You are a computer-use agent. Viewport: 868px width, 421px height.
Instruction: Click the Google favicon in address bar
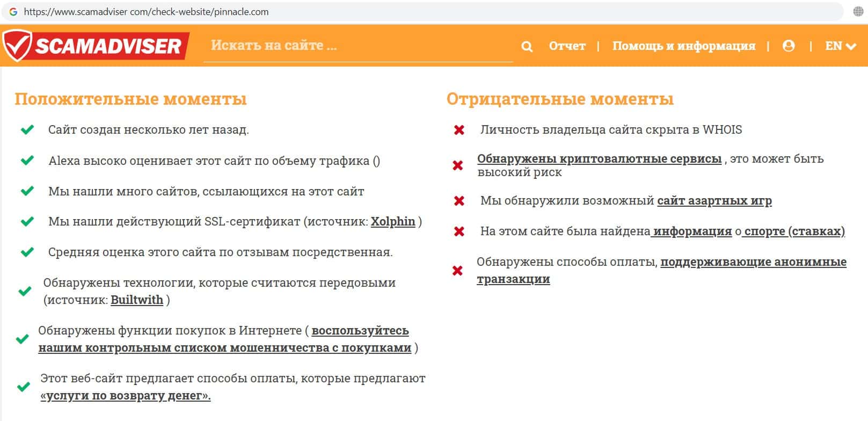point(13,12)
